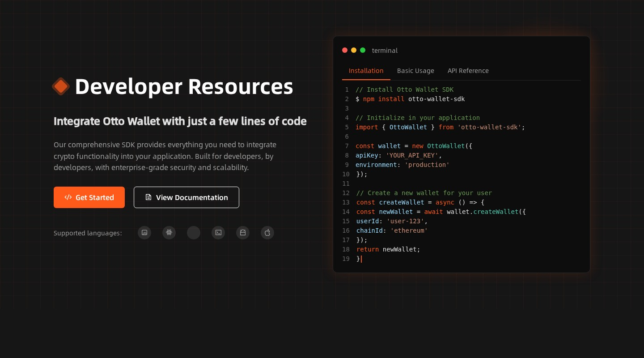Screen dimensions: 644x358
Task: Open the Basic Usage tab
Action: coord(415,71)
